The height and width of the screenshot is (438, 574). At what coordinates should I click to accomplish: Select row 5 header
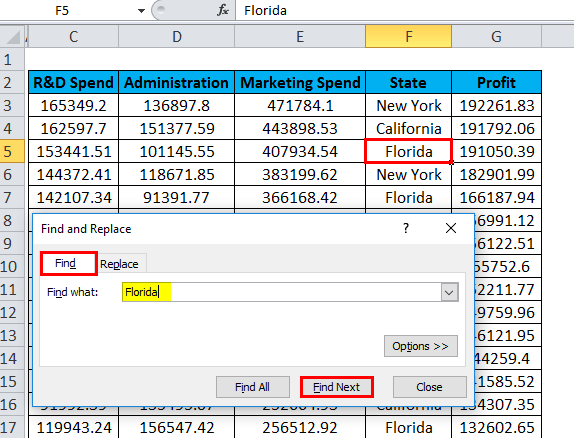click(x=12, y=151)
